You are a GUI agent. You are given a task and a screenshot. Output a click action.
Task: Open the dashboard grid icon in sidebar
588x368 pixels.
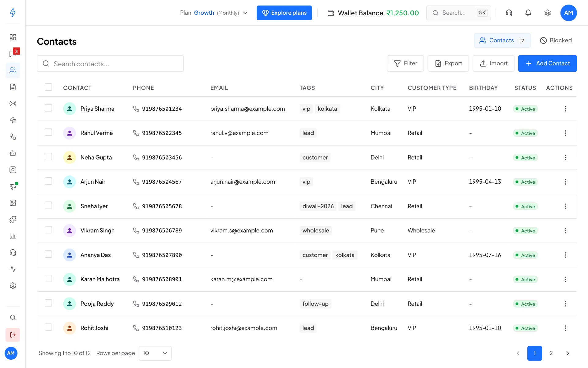click(x=13, y=37)
